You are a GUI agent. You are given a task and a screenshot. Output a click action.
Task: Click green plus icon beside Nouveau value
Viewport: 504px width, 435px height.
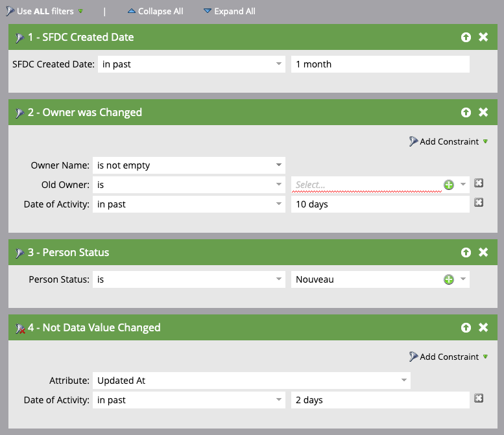click(448, 279)
